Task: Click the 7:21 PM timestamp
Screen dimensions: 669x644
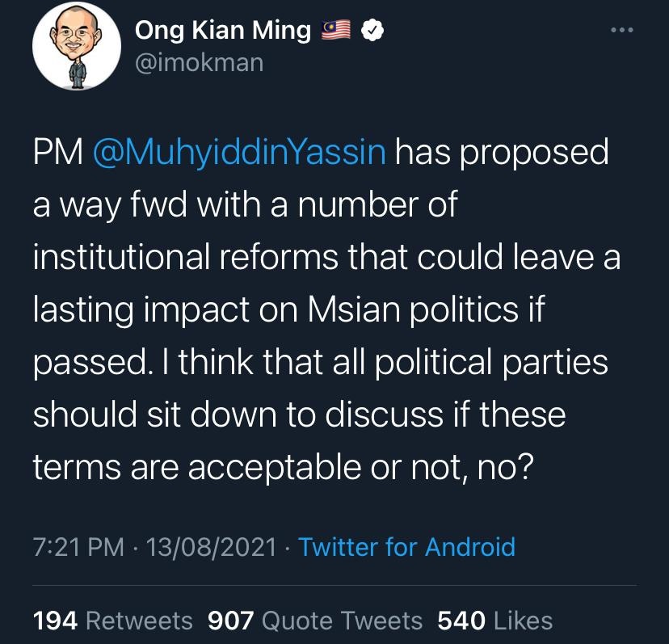Action: coord(78,547)
